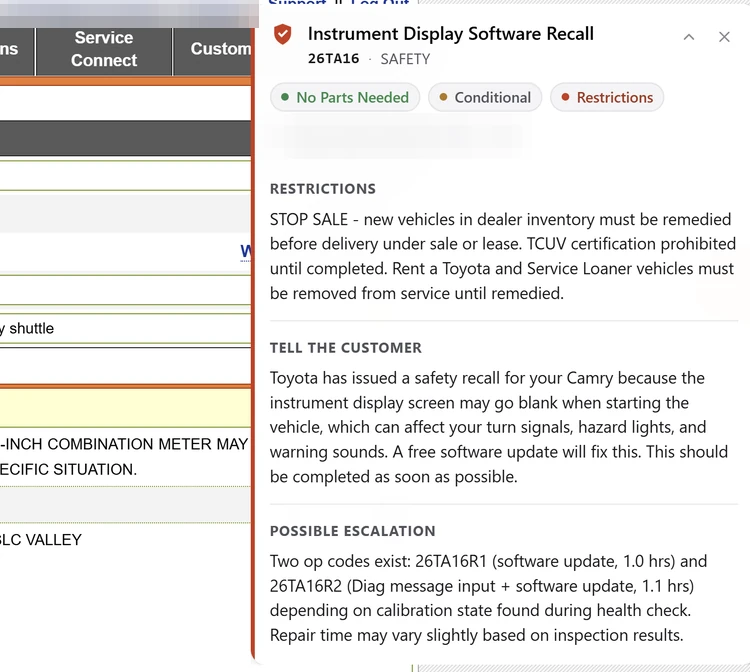Screen dimensions: 750x672
Task: Click the SLC VALLEY text
Action: [x=41, y=540]
